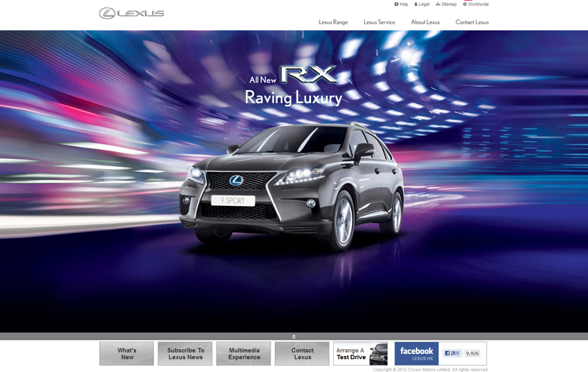Screen dimensions: 588x372
Task: Open the Legal page link
Action: [x=422, y=4]
